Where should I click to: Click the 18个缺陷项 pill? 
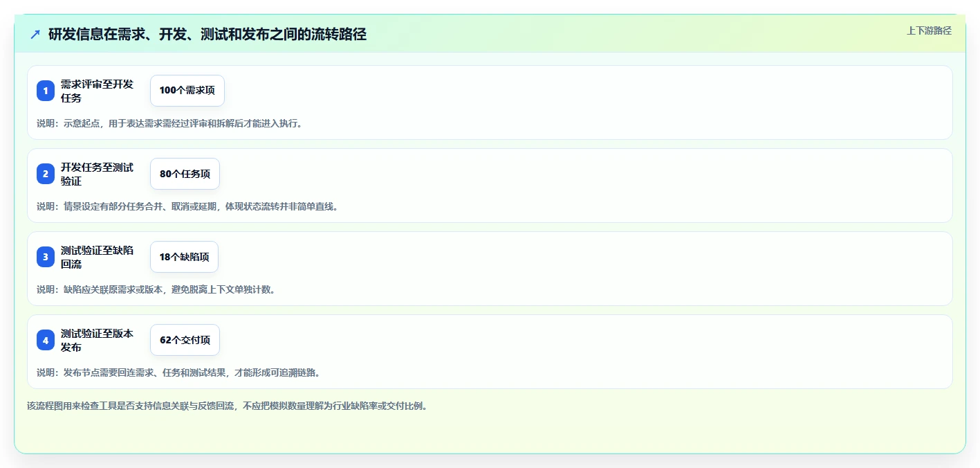pos(184,257)
